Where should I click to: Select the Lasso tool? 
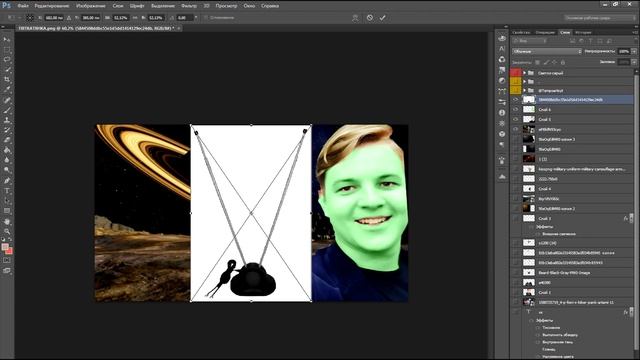click(7, 60)
